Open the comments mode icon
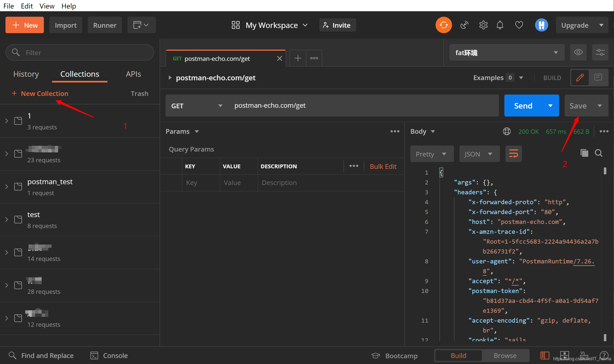The height and width of the screenshot is (364, 614). click(598, 78)
